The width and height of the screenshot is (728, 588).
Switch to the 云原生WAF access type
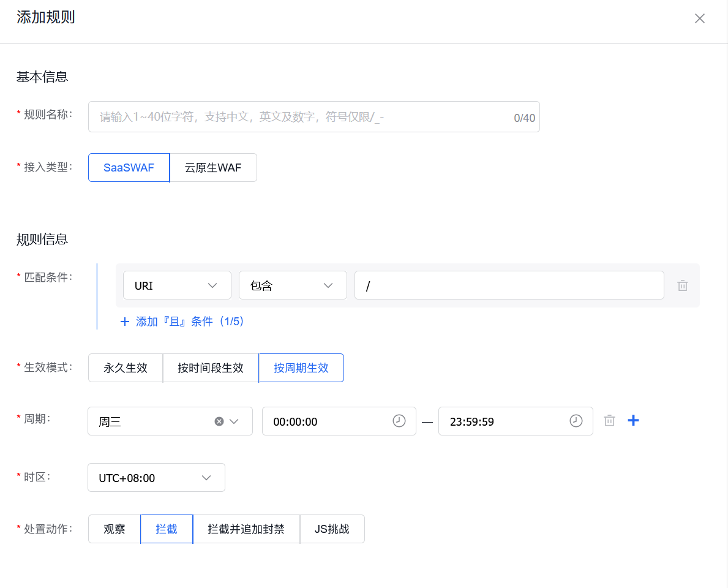(x=213, y=167)
